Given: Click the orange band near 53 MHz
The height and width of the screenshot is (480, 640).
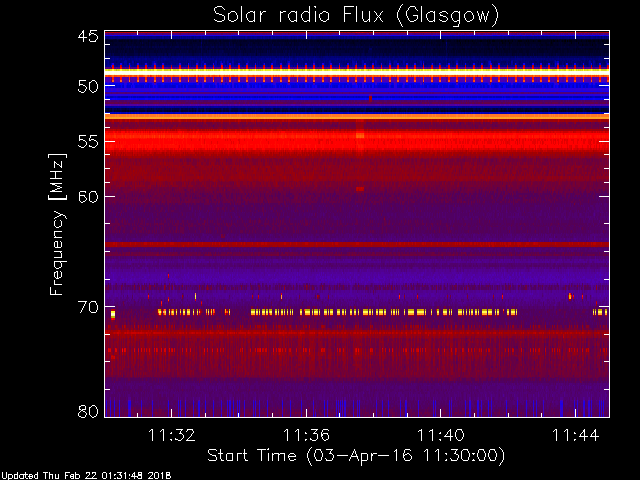Looking at the screenshot, I should pos(357,117).
